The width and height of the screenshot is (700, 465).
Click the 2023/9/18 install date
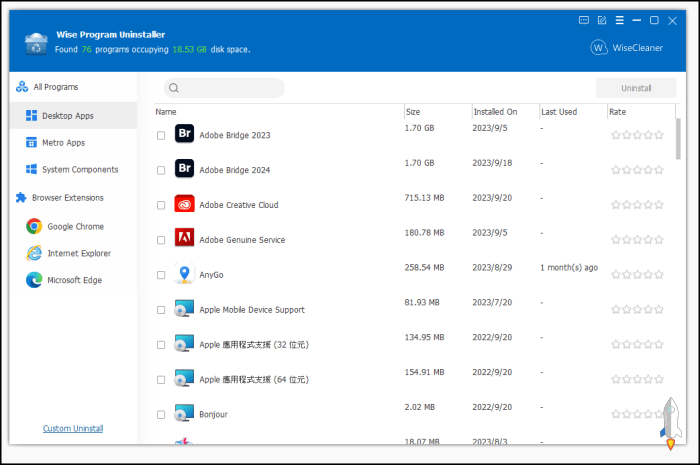coord(492,163)
